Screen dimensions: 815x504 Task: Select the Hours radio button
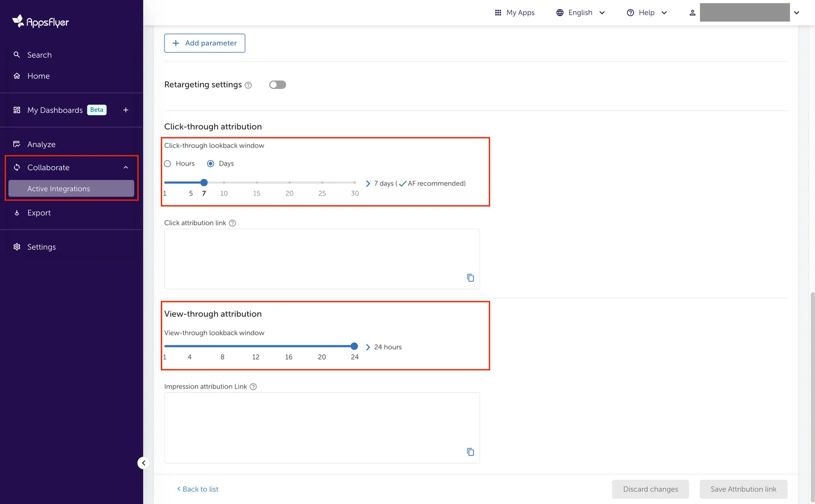pos(167,163)
